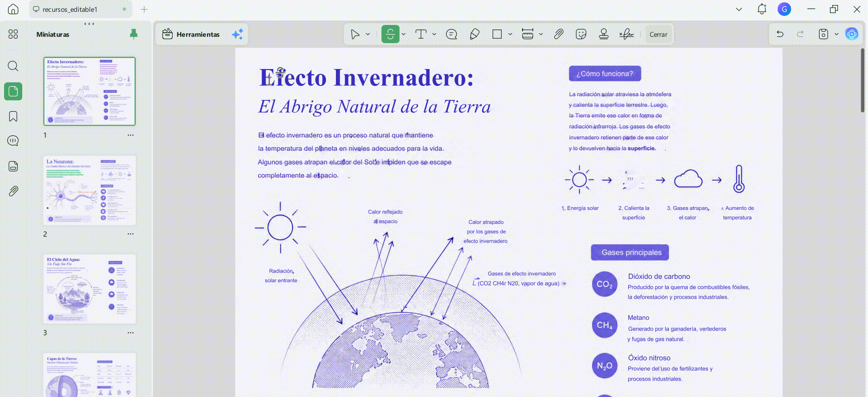Select the pencil drawing tool
868x397 pixels.
(x=474, y=34)
